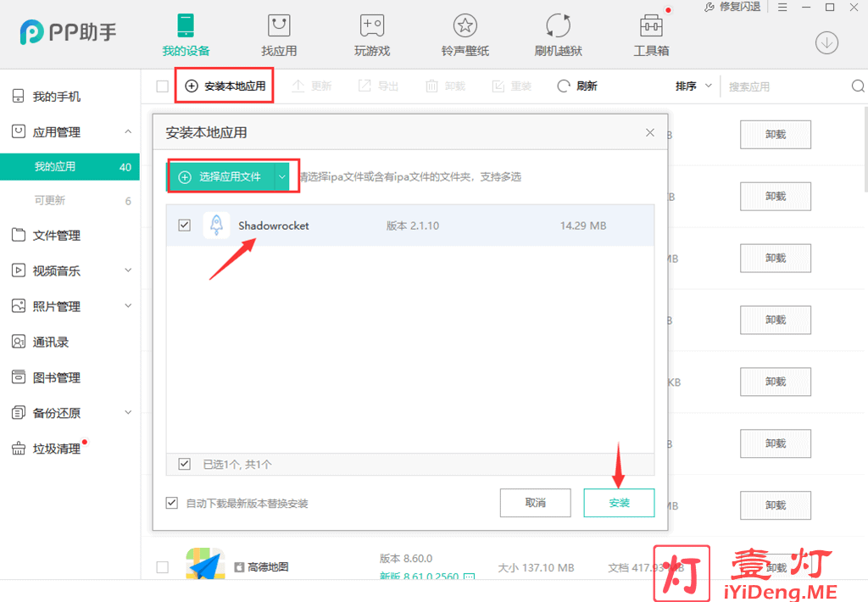The image size is (868, 602).
Task: Collapse the 应用管理 section
Action: (128, 131)
